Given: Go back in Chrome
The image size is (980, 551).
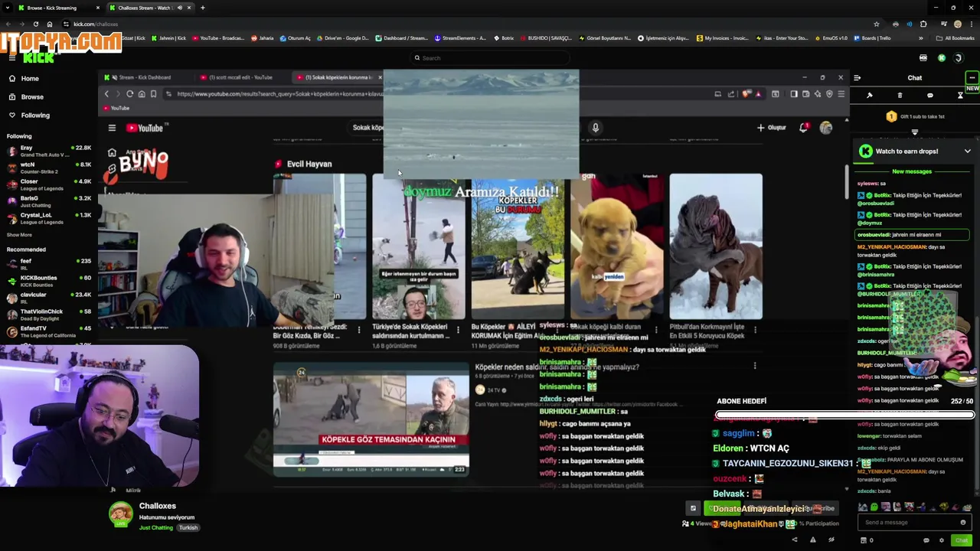Looking at the screenshot, I should (x=9, y=24).
